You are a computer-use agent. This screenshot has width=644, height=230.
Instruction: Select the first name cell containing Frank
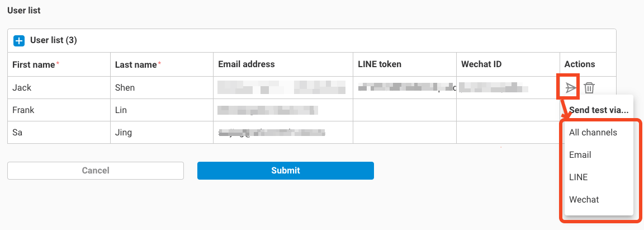coord(59,110)
